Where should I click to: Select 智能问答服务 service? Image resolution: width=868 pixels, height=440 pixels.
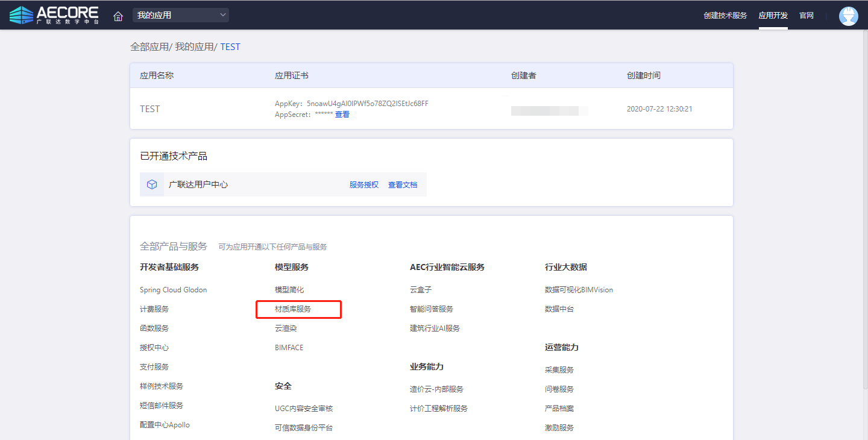pyautogui.click(x=432, y=309)
